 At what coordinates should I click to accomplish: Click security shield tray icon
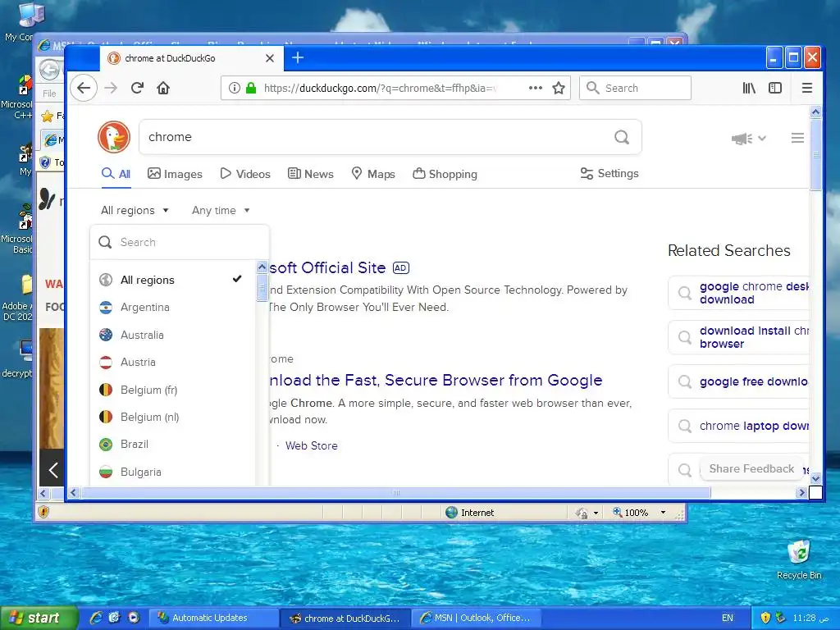click(765, 618)
